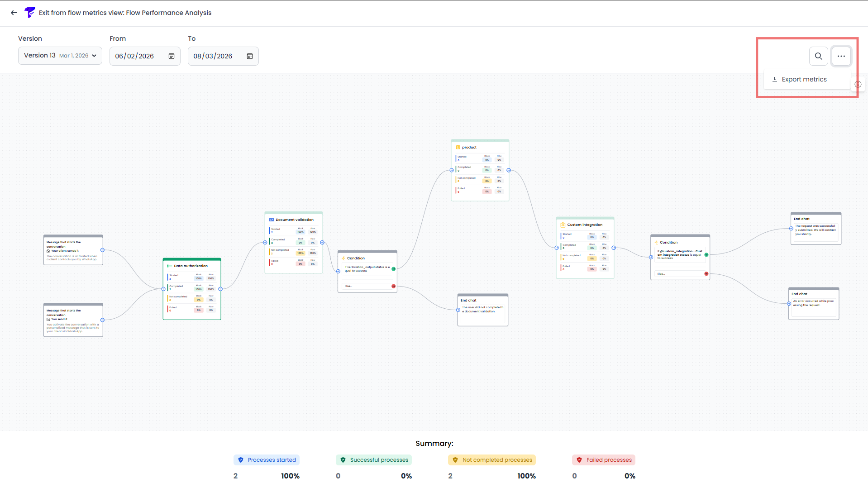The width and height of the screenshot is (868, 488).
Task: Click the WhatsApp icon in the client message node
Action: 48,251
